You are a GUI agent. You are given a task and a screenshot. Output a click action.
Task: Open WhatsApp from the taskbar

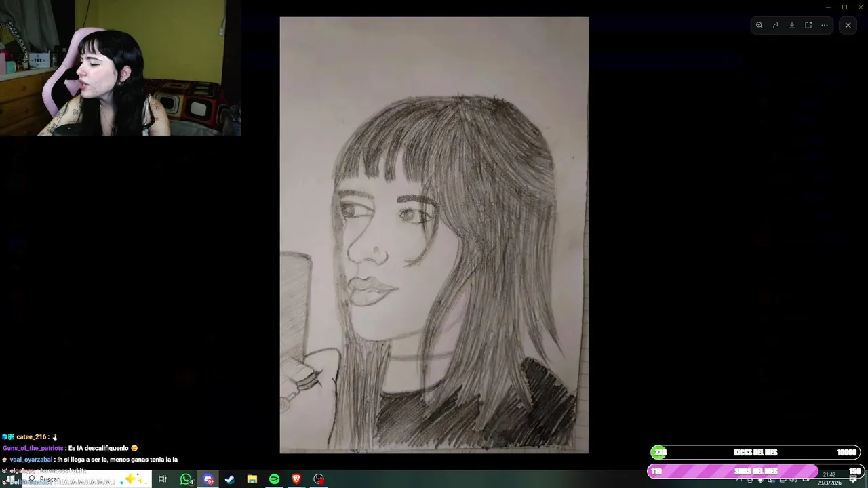[x=186, y=479]
